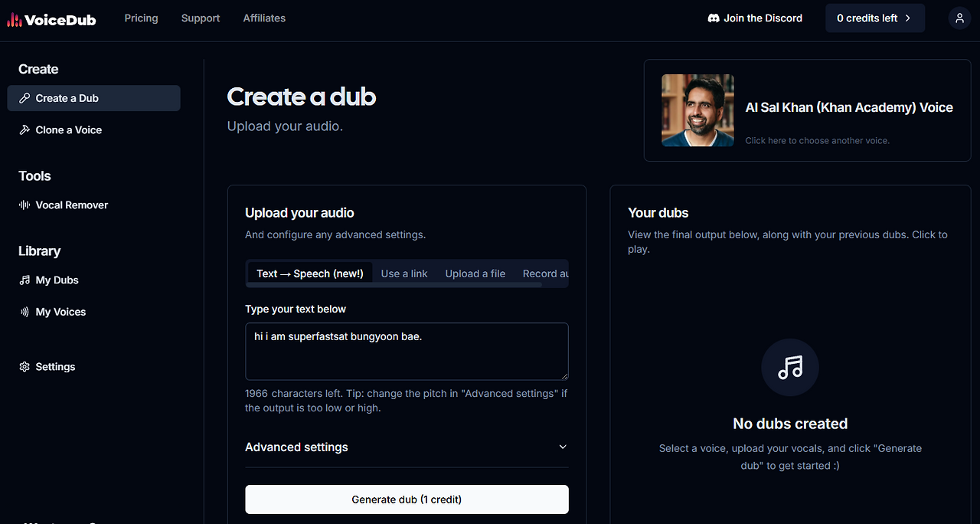Open the Support page
Image resolution: width=980 pixels, height=524 pixels.
[x=201, y=18]
